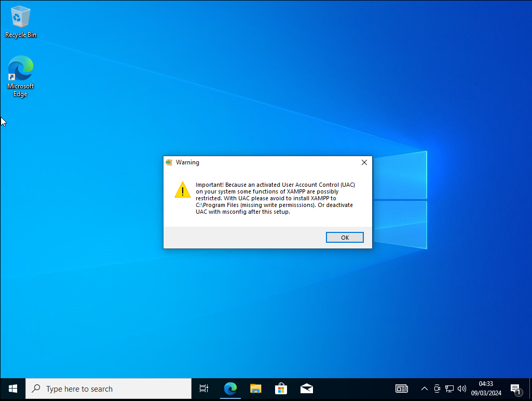Click the XAMPP icon in dialog title bar

click(169, 162)
